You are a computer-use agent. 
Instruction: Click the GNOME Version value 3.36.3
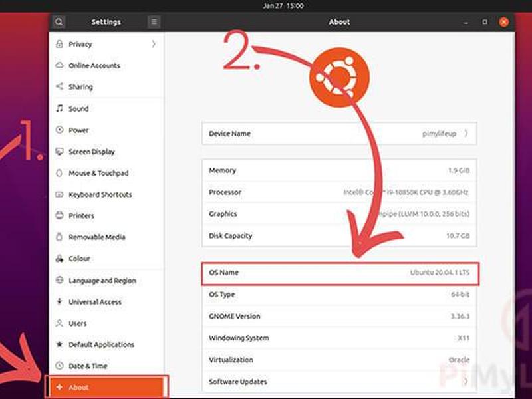[x=460, y=317]
